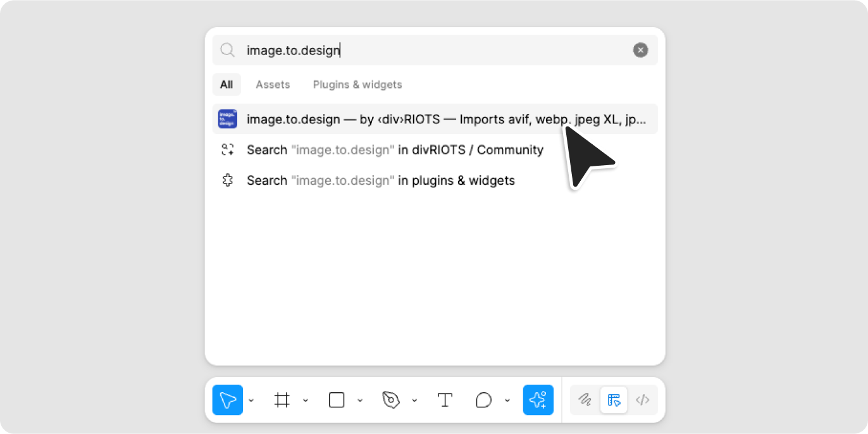This screenshot has height=434, width=868.
Task: Run the image.to.design plugin result
Action: (x=435, y=119)
